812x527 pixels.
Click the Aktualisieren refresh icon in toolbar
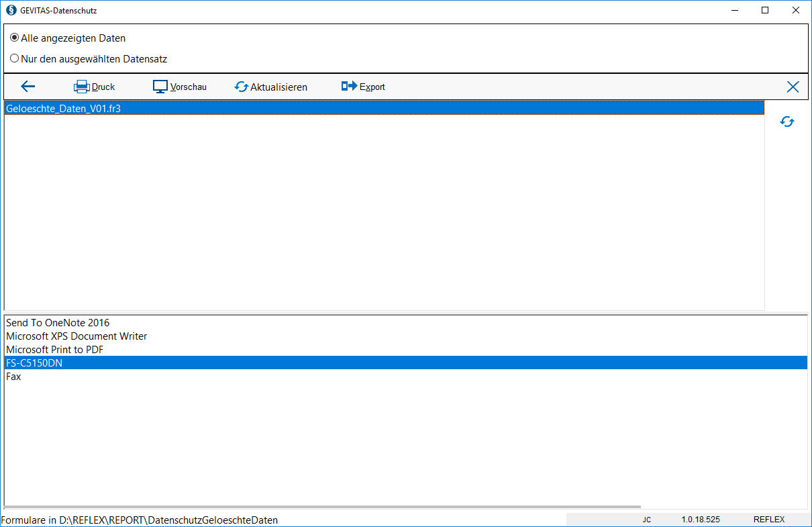pyautogui.click(x=242, y=87)
